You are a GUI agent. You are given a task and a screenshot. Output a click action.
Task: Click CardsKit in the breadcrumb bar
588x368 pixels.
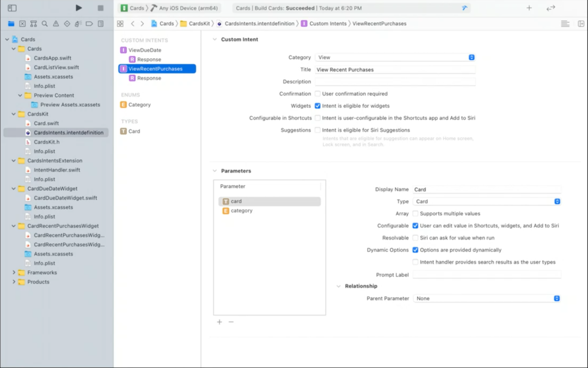tap(199, 24)
